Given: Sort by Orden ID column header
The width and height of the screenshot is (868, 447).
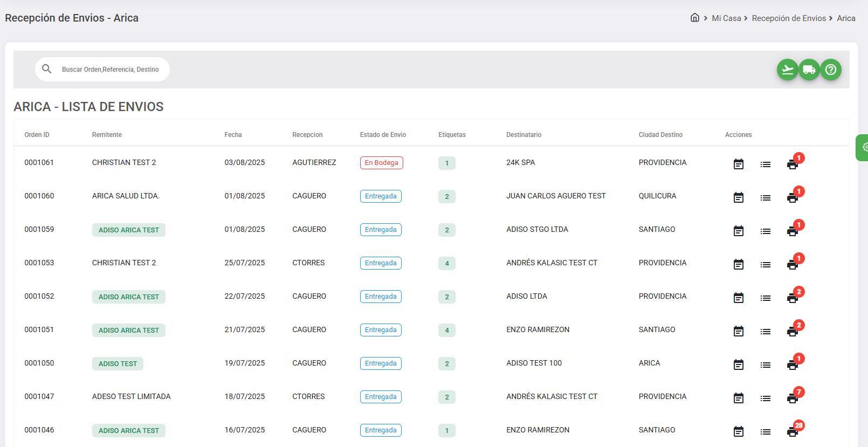Looking at the screenshot, I should pos(37,135).
